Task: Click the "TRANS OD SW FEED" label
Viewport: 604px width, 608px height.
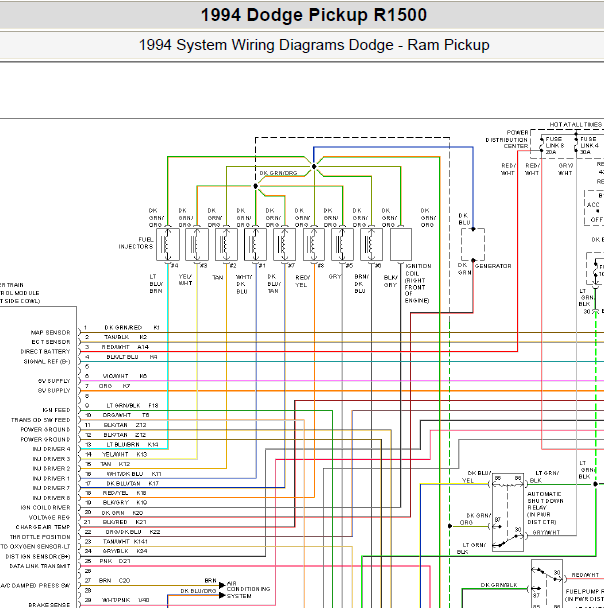Action: tap(41, 420)
